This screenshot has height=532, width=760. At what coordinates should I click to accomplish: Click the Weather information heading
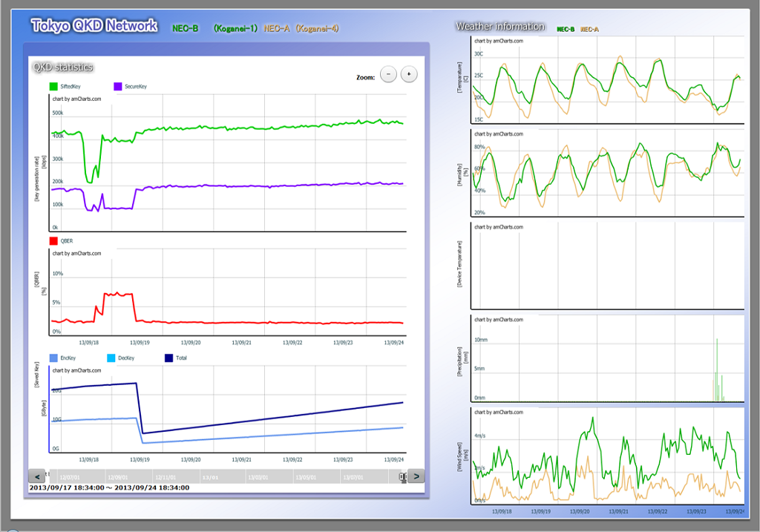pyautogui.click(x=500, y=27)
